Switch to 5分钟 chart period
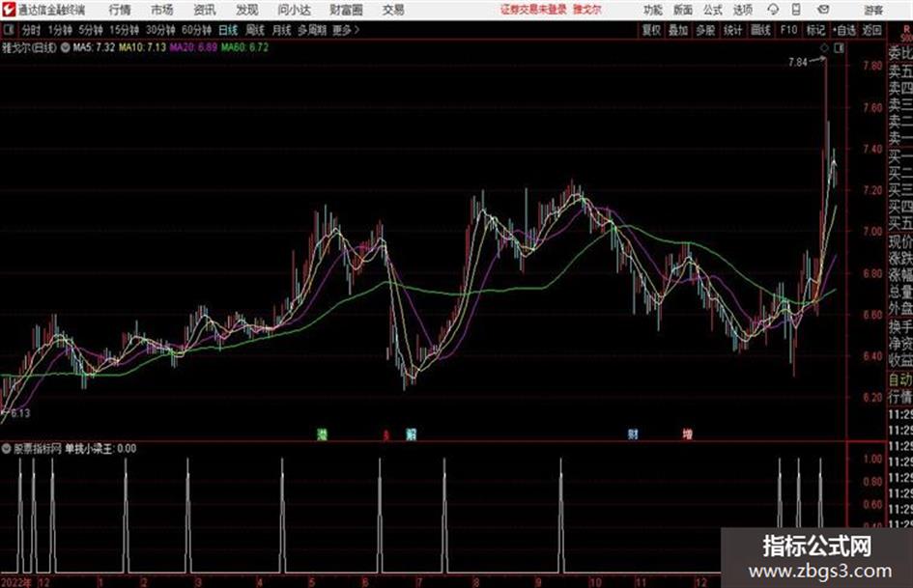This screenshot has height=588, width=913. [x=91, y=30]
